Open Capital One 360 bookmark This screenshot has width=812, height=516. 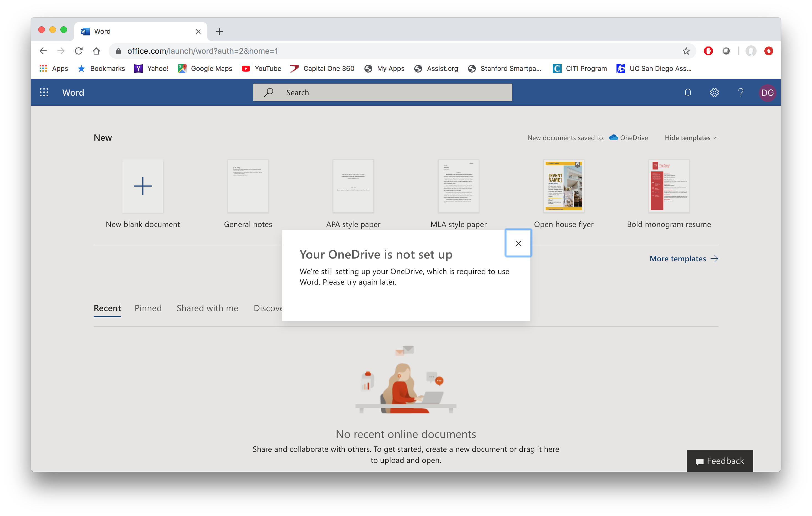point(322,68)
